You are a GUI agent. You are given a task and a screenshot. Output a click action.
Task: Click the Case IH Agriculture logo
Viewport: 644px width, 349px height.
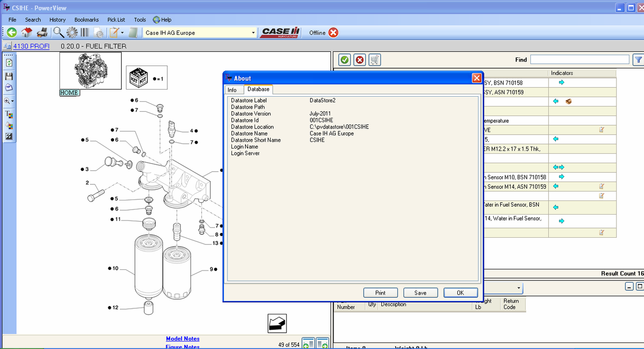click(281, 33)
